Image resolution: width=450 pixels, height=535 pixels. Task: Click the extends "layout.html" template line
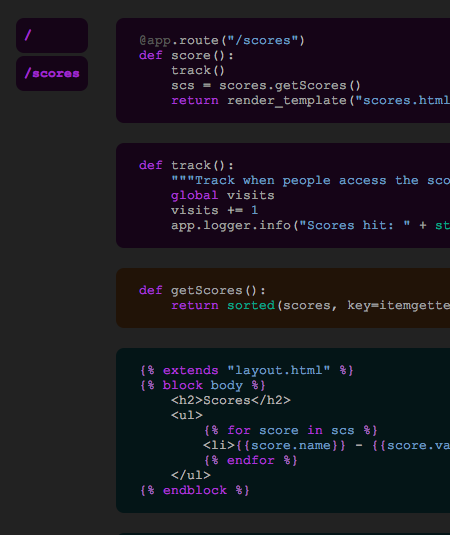[x=247, y=371]
